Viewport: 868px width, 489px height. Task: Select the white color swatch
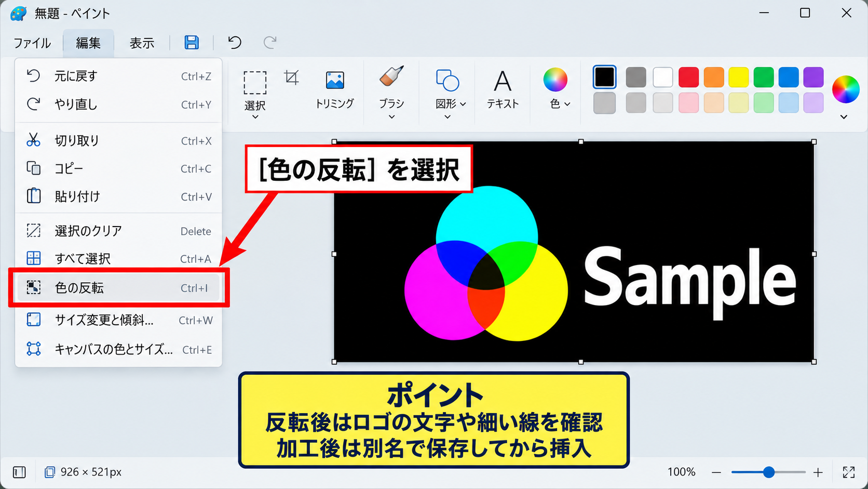coord(663,77)
